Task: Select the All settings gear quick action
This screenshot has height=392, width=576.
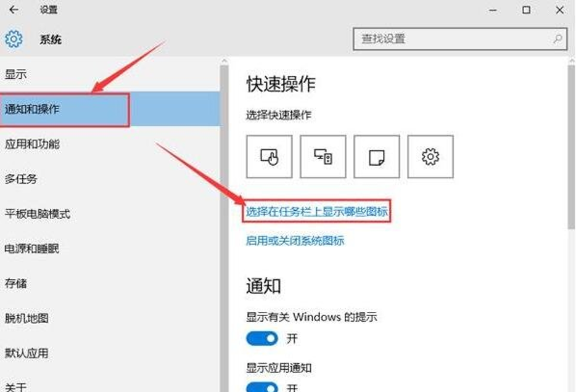Action: [x=430, y=157]
